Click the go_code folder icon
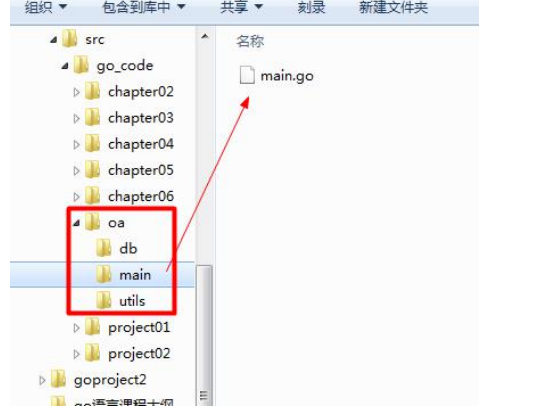 81,64
